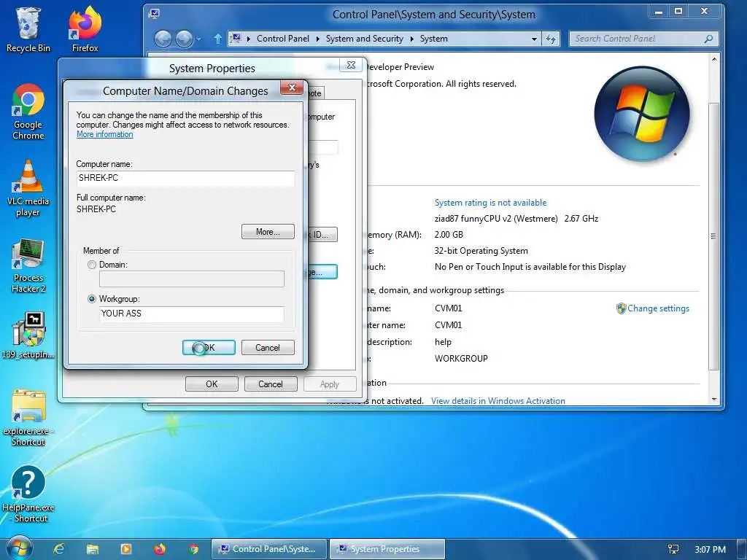Click the vertical scrollbar thumb in Control Panel
This screenshot has height=560, width=747.
[x=713, y=236]
